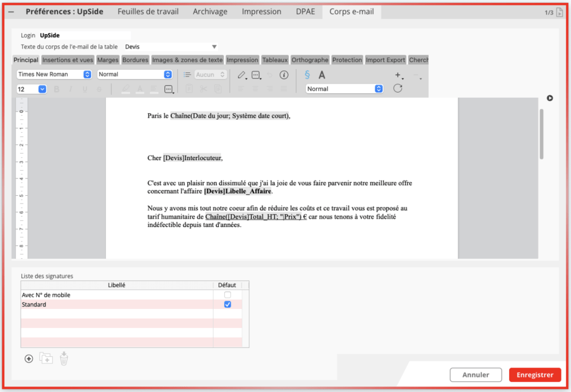Click the document's vertical scrollbar
Viewport: 571px width, 392px height.
click(541, 134)
